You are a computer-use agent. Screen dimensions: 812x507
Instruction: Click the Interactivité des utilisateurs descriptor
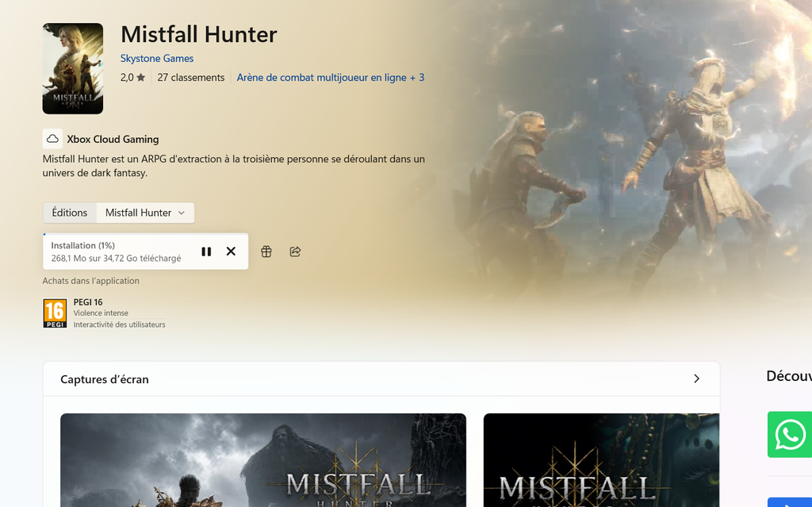[120, 325]
